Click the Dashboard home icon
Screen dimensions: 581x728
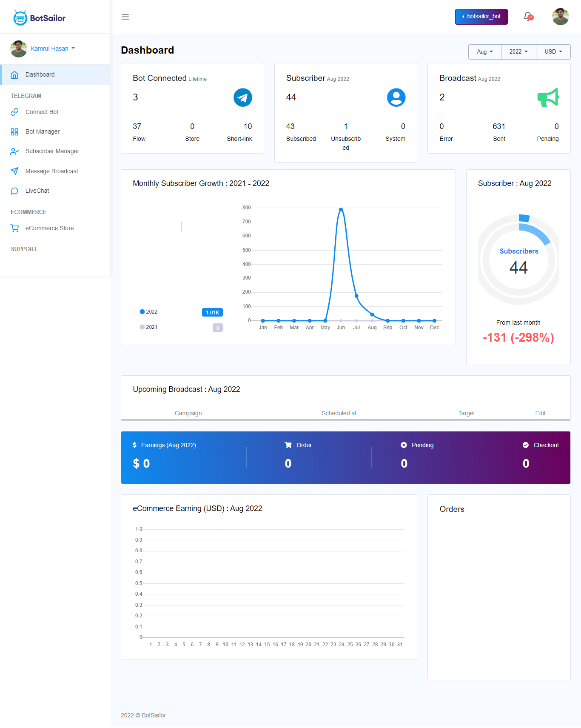tap(14, 75)
